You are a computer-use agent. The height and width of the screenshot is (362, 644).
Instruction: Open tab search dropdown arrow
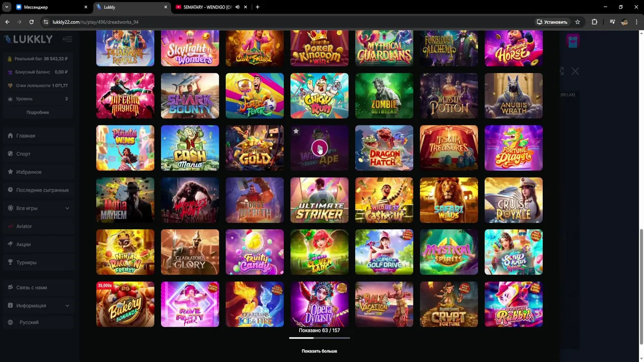[7, 7]
